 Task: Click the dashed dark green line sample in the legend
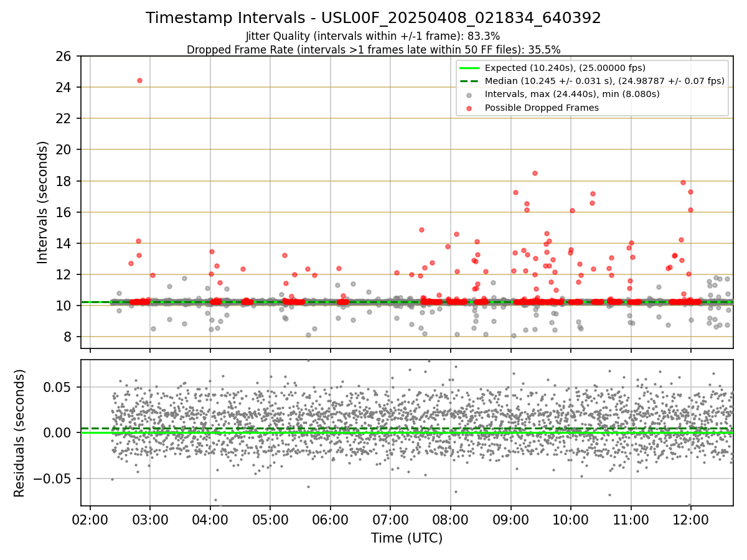point(469,81)
